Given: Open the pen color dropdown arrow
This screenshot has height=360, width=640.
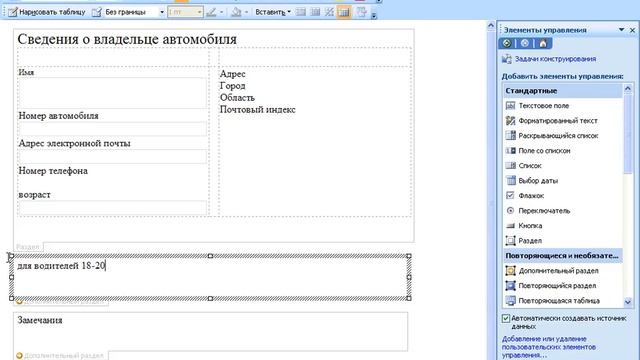Looking at the screenshot, I should click(222, 12).
